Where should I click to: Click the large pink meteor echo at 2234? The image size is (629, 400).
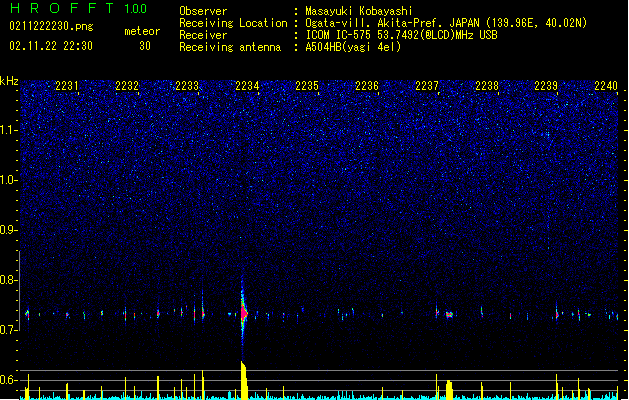point(243,313)
